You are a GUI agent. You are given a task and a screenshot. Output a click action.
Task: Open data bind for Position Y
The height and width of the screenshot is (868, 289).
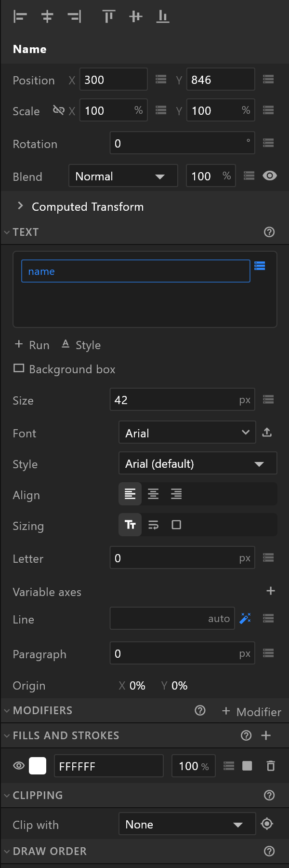point(268,80)
